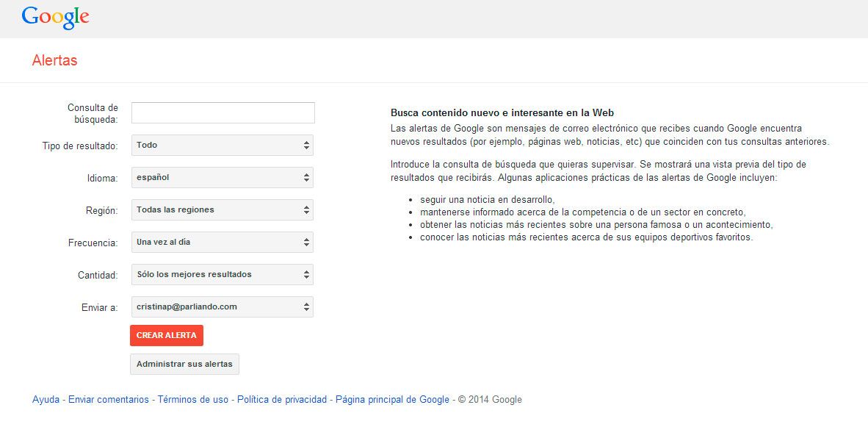The image size is (868, 441).
Task: Open the Términos de uso link
Action: [x=193, y=400]
